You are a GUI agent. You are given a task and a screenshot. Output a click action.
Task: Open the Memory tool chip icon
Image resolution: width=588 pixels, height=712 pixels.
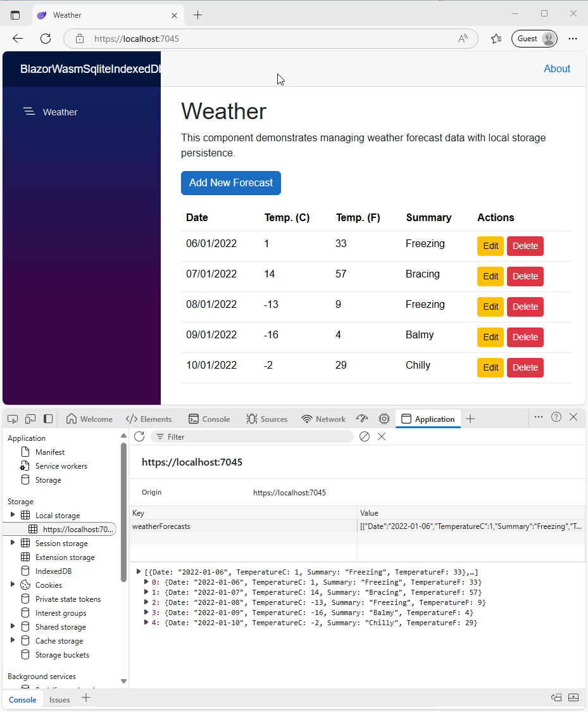click(384, 419)
